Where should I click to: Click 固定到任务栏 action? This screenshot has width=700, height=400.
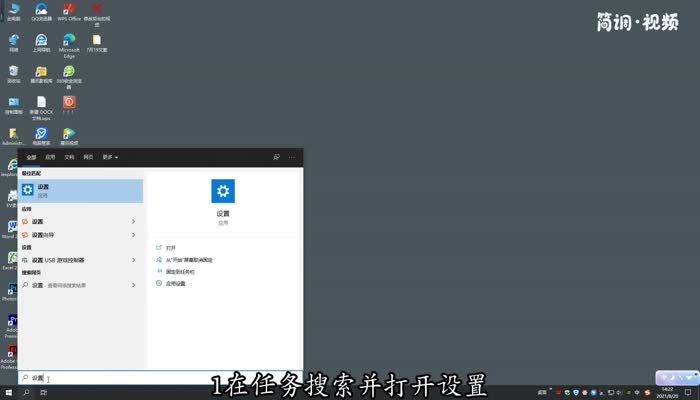coord(180,271)
